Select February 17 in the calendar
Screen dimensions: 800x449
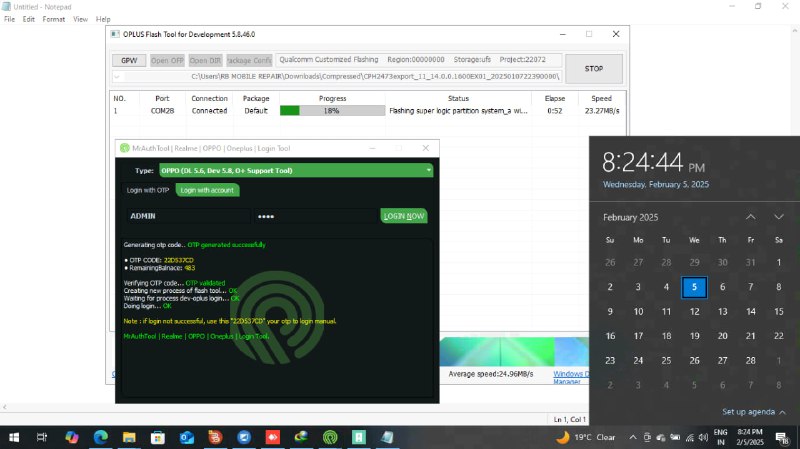pyautogui.click(x=638, y=336)
